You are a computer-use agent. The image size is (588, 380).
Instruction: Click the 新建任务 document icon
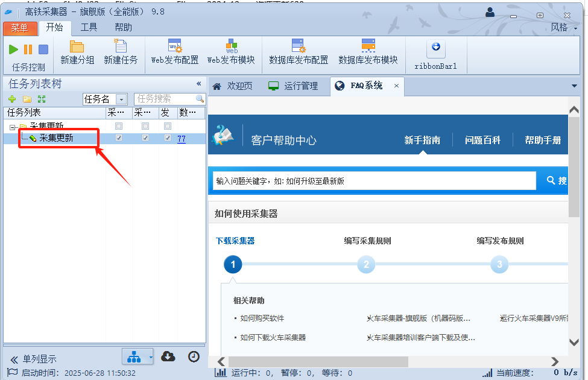tap(121, 46)
